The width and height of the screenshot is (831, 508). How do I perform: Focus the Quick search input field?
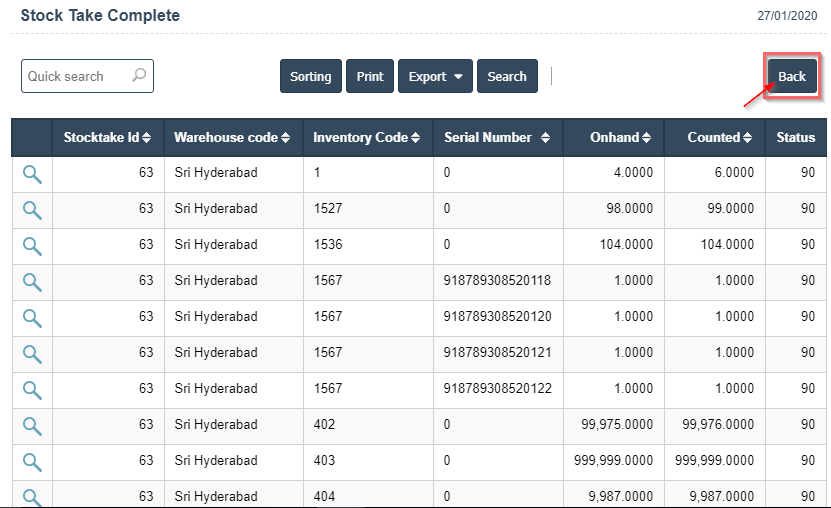[x=75, y=76]
